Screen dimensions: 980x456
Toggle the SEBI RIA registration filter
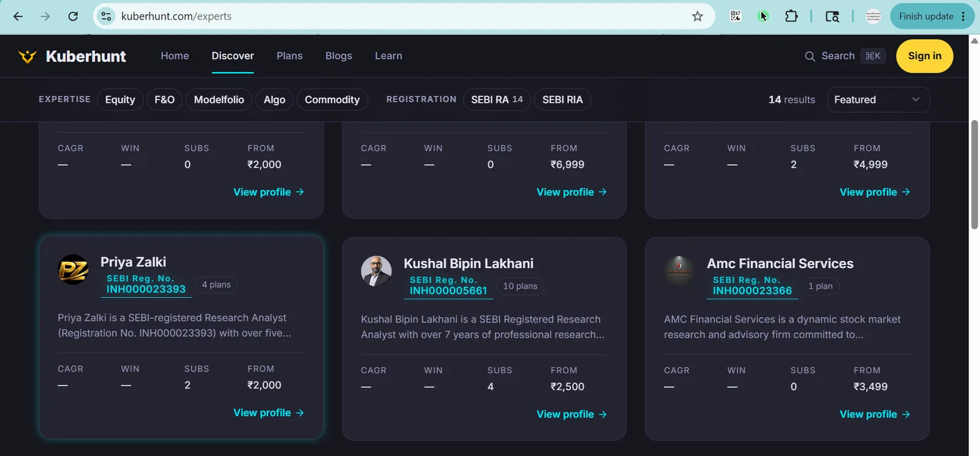(x=562, y=100)
